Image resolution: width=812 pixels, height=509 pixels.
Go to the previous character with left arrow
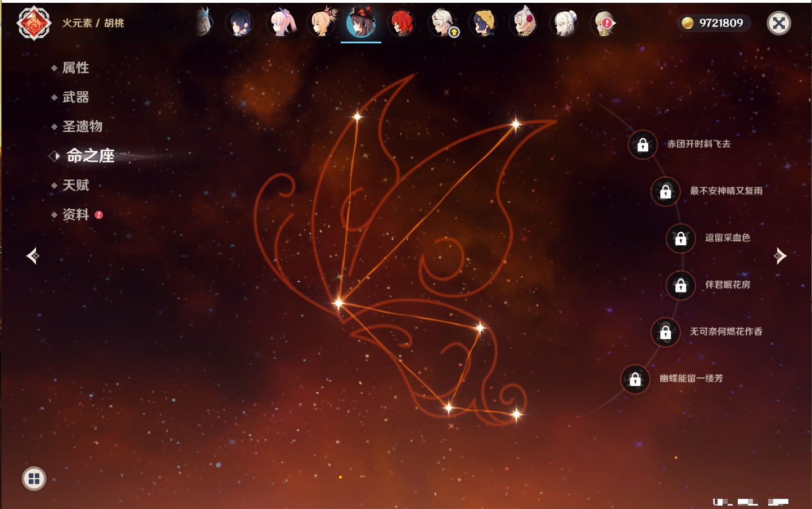click(33, 256)
